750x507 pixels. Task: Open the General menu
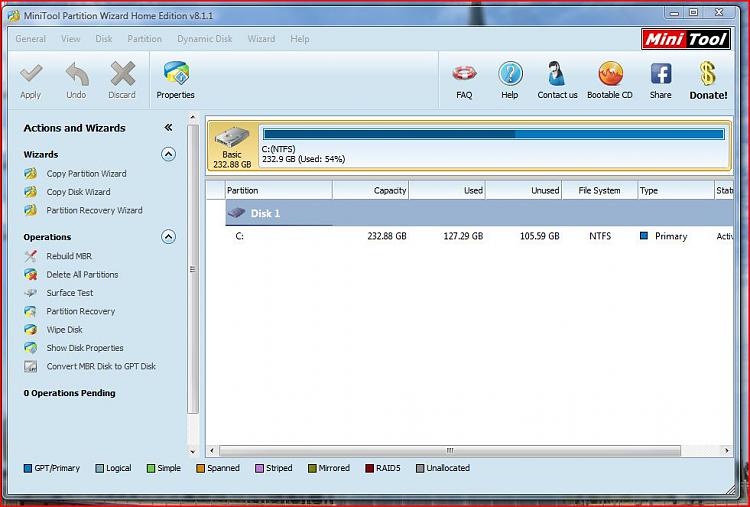(x=31, y=39)
